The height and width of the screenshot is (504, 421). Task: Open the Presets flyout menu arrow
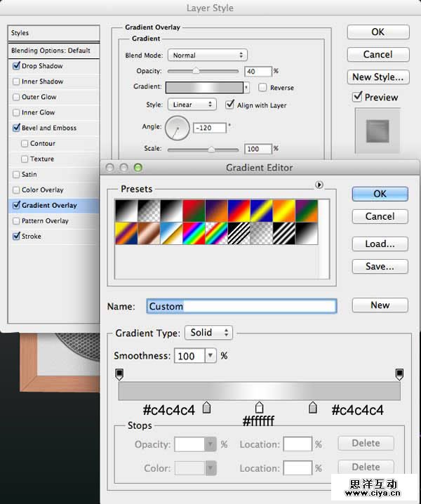pyautogui.click(x=319, y=185)
